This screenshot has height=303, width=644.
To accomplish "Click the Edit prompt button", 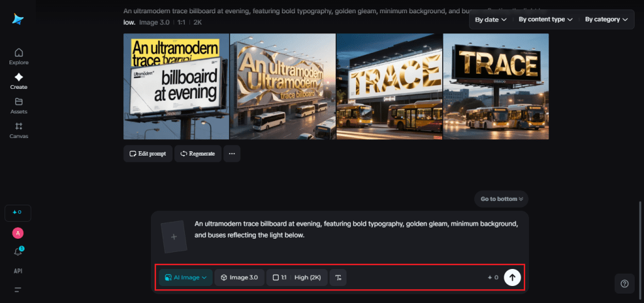I will 148,153.
